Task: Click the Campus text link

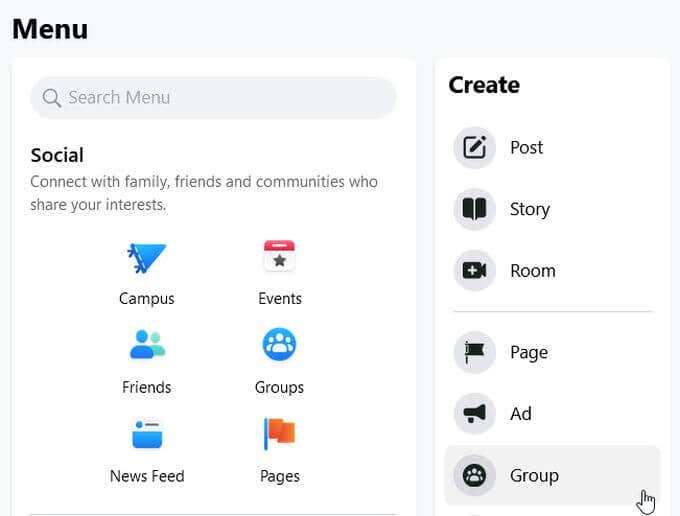Action: [x=147, y=298]
